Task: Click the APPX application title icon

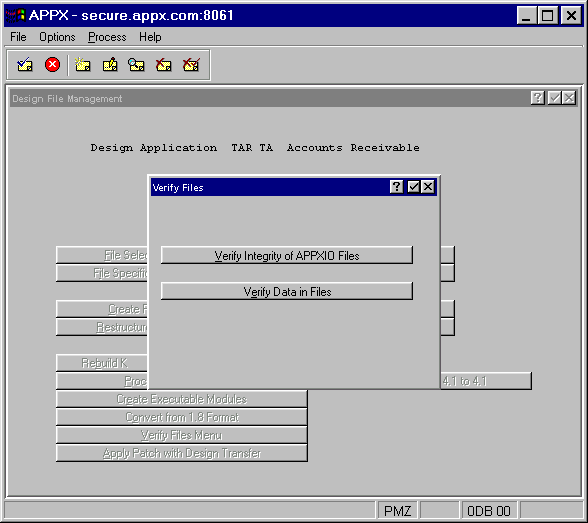Action: tap(15, 15)
